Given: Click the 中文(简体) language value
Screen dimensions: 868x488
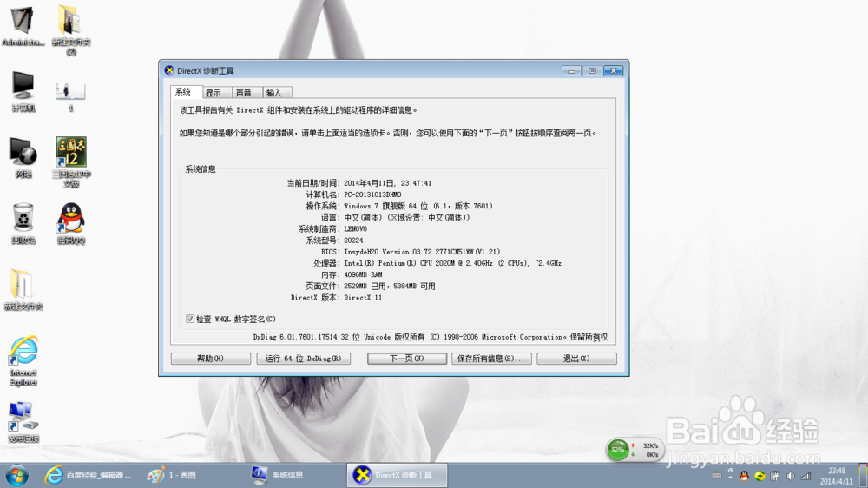Looking at the screenshot, I should click(363, 217).
